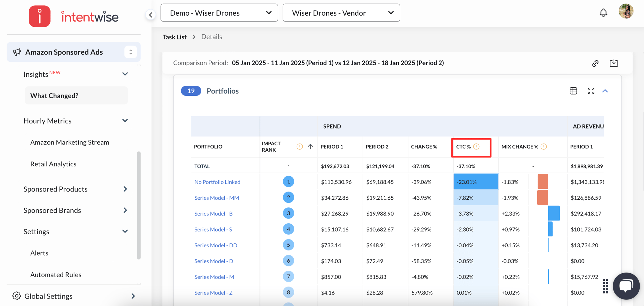Open the notifications bell

tap(603, 12)
